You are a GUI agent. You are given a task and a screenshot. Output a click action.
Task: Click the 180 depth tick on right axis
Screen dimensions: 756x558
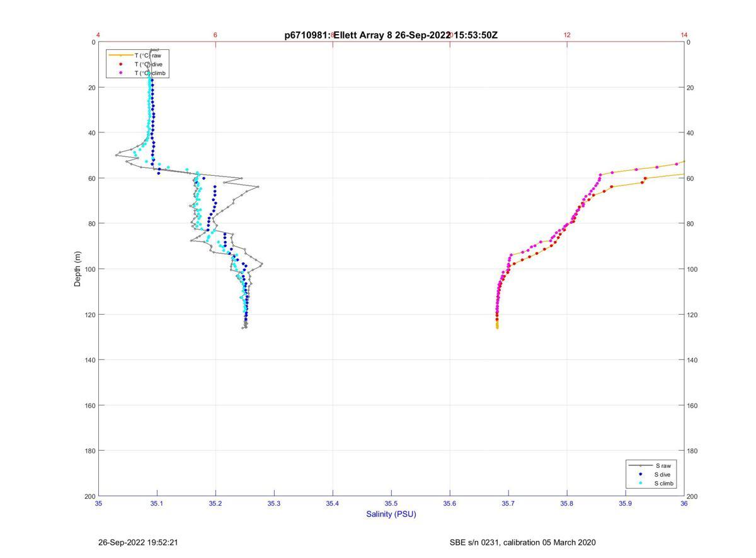click(694, 451)
